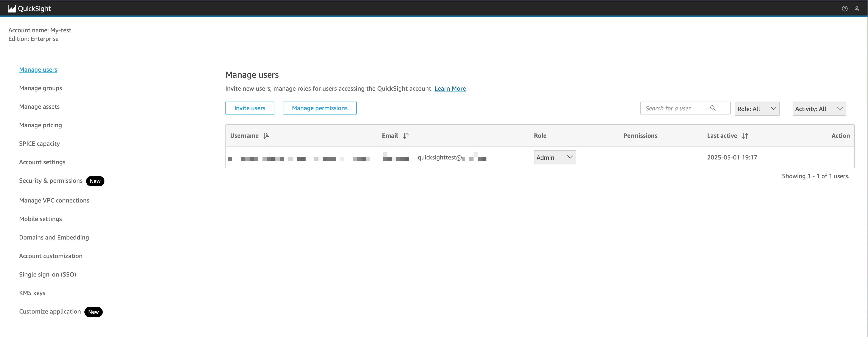This screenshot has height=337, width=868.
Task: Open SPICE capacity section
Action: pos(39,143)
